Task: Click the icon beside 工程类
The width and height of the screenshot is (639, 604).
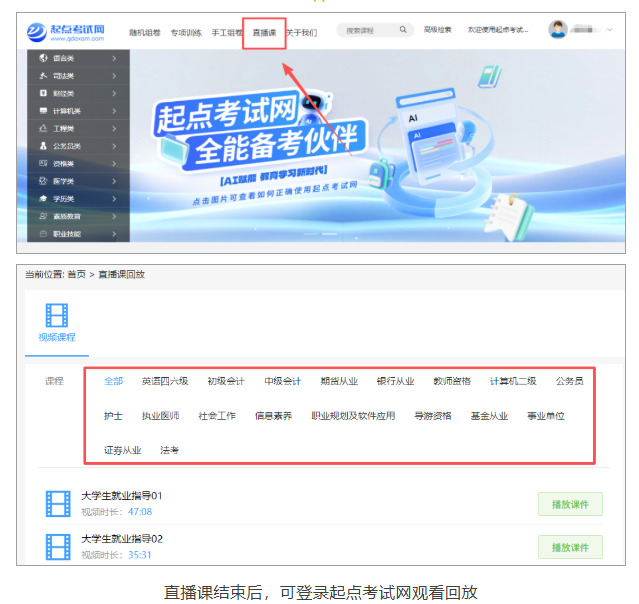Action: [x=43, y=128]
